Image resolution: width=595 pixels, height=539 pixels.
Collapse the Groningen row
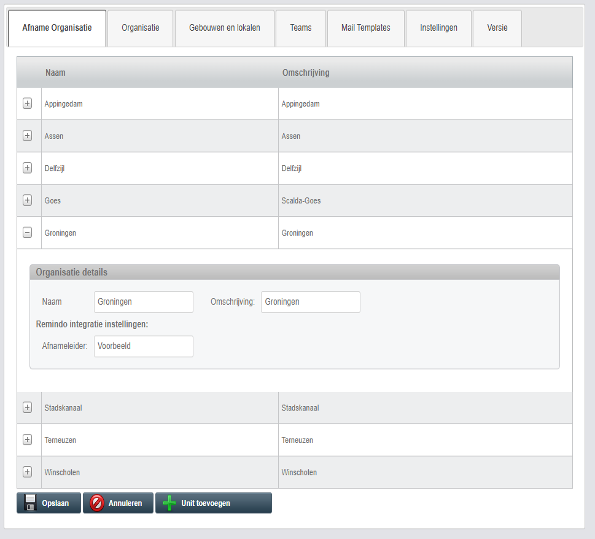tap(27, 232)
